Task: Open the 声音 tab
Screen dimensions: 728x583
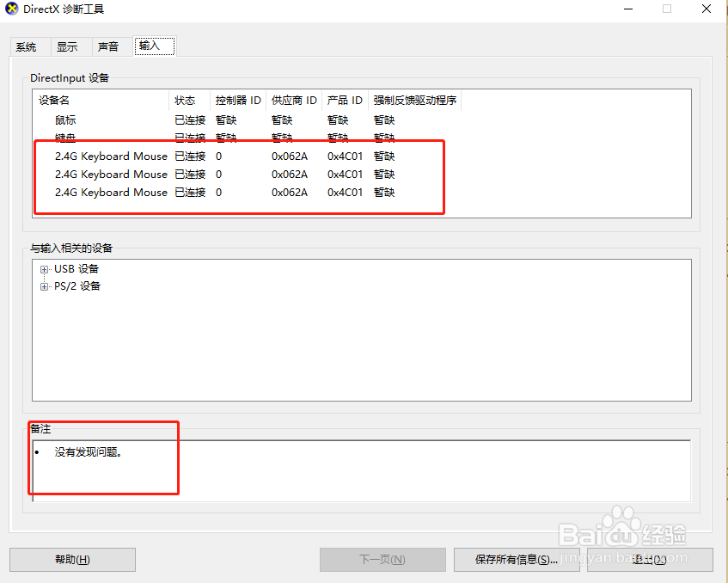Action: [x=112, y=46]
